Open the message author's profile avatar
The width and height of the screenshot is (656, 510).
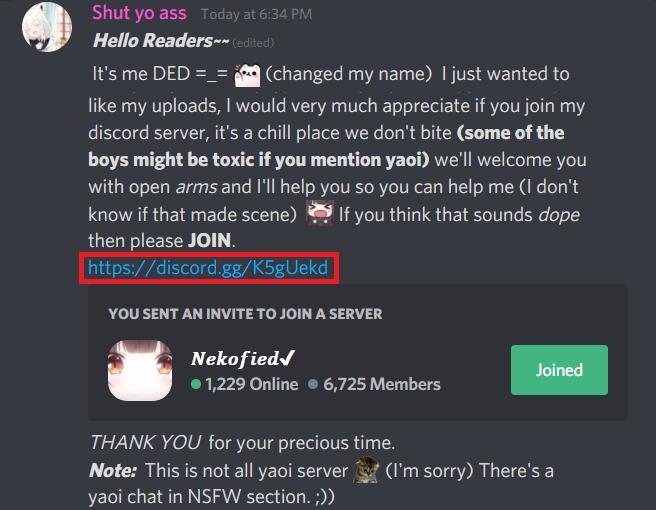point(47,27)
